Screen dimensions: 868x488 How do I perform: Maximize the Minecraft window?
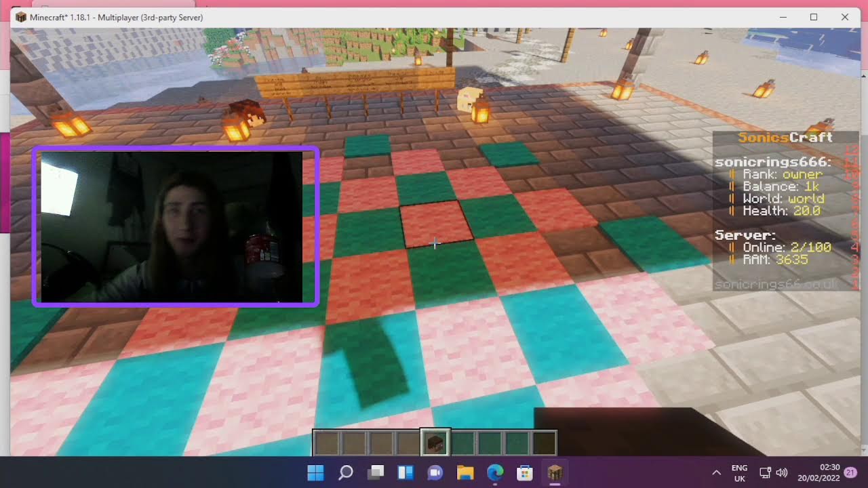814,17
